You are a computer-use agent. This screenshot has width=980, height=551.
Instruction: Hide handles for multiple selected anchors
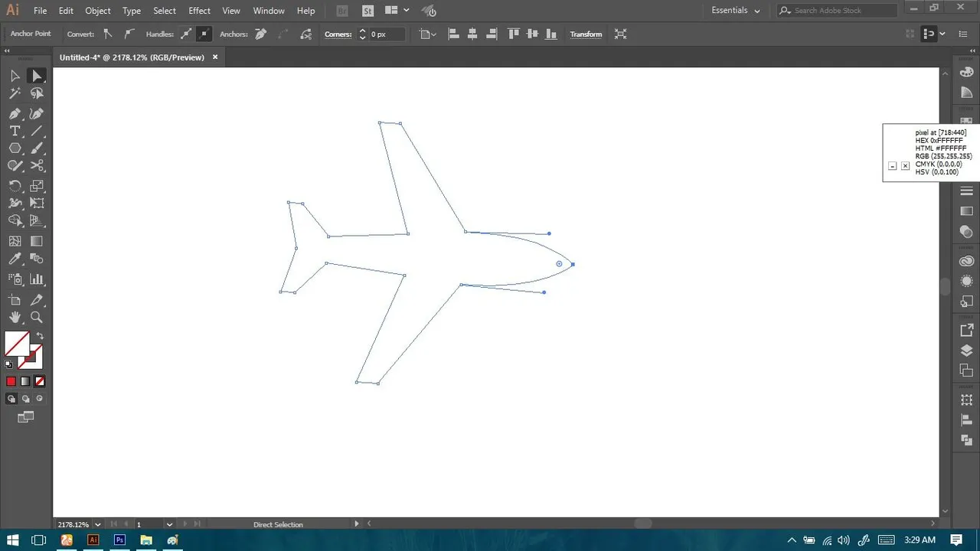(x=204, y=34)
